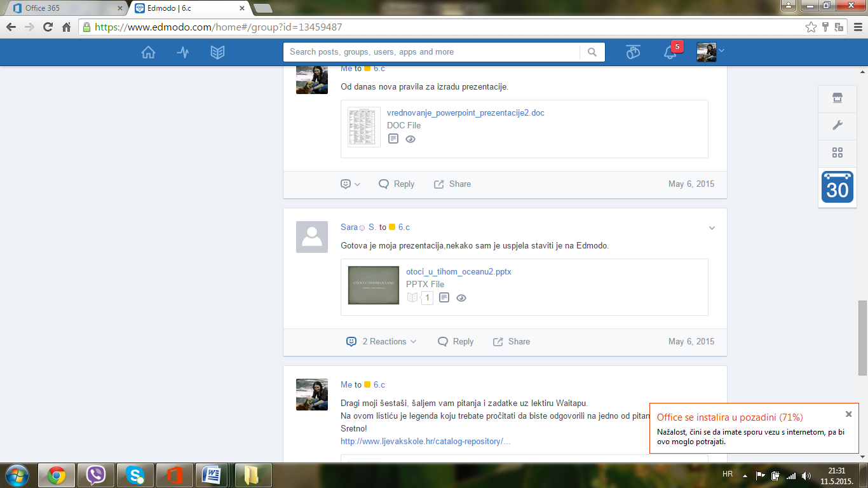Viewport: 868px width, 488px height.
Task: Click May 6, 2015 date on Sara's post
Action: pyautogui.click(x=691, y=341)
